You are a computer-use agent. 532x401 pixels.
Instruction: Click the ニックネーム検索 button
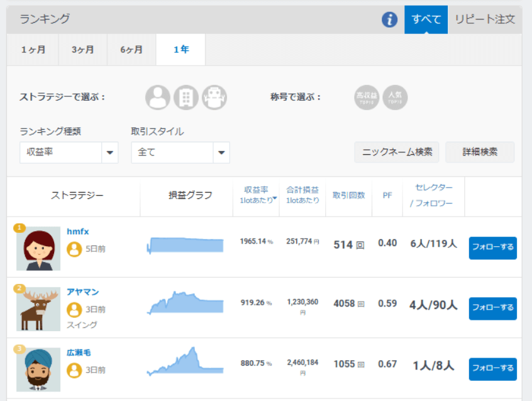coord(396,152)
